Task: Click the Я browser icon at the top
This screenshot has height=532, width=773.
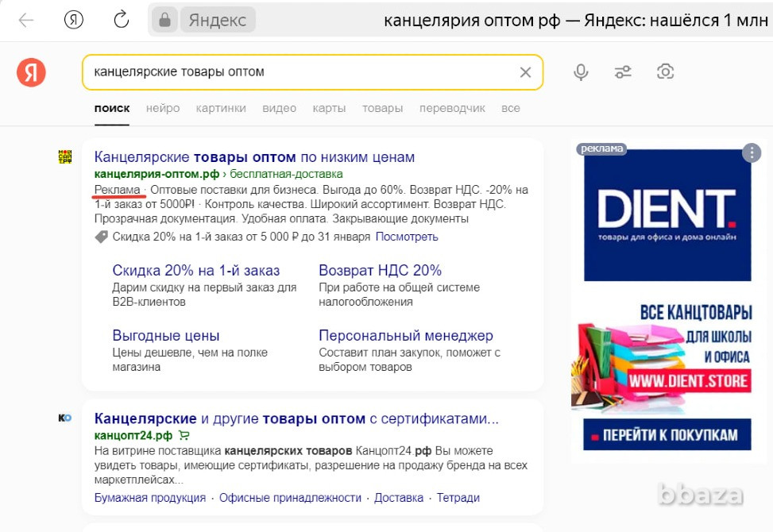Action: click(72, 19)
